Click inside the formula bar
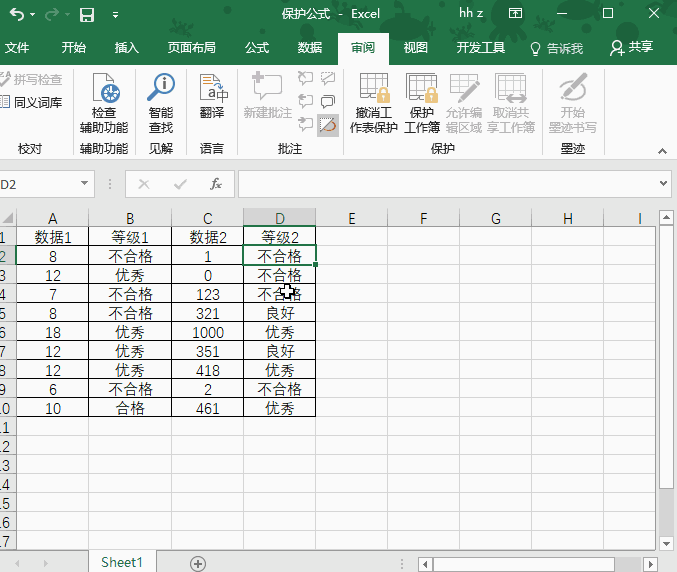 point(448,184)
